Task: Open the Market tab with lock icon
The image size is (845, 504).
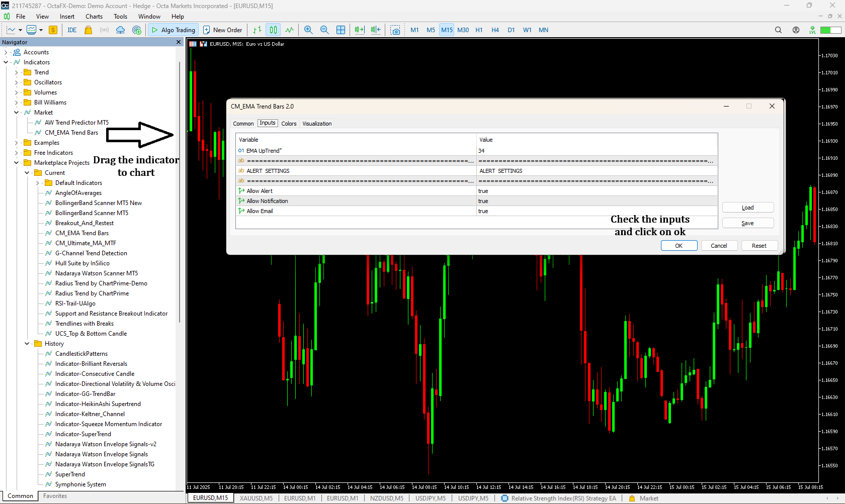Action: pos(643,498)
